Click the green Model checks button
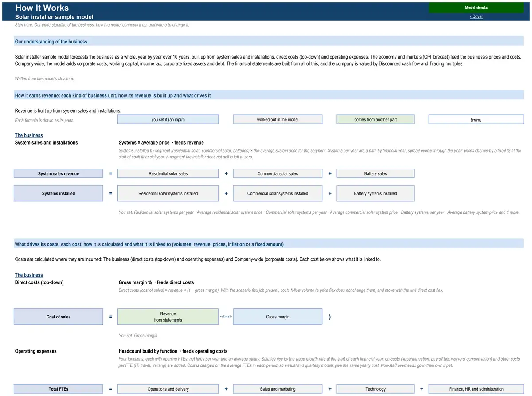 coord(476,8)
